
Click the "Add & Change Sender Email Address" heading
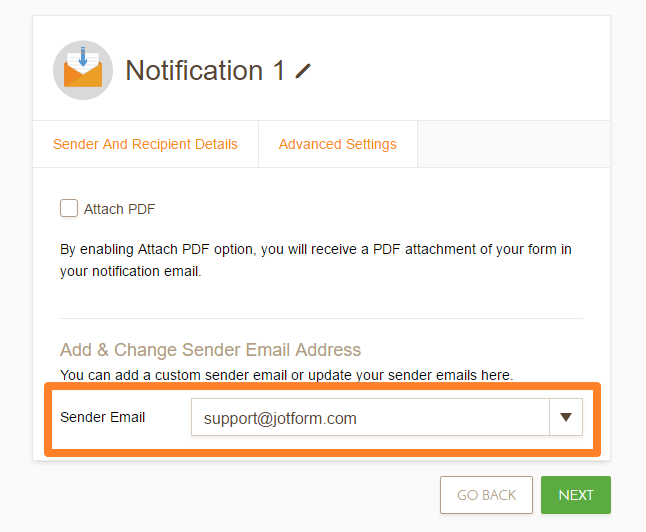pyautogui.click(x=210, y=350)
